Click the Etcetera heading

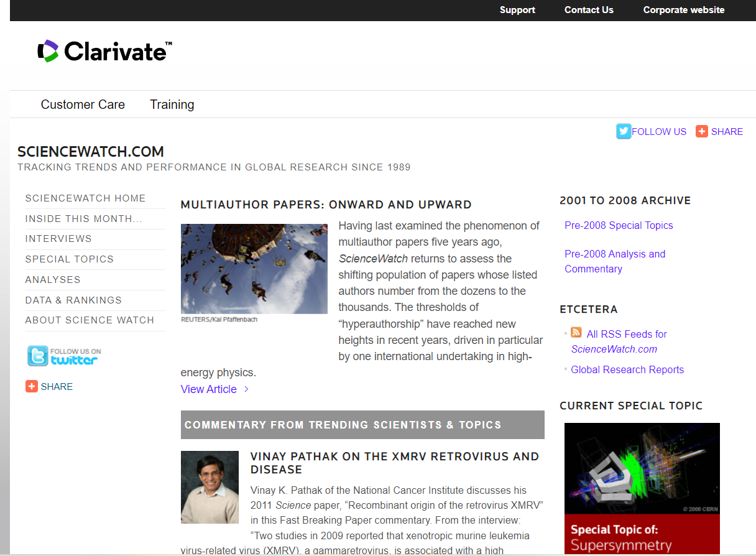pyautogui.click(x=589, y=310)
